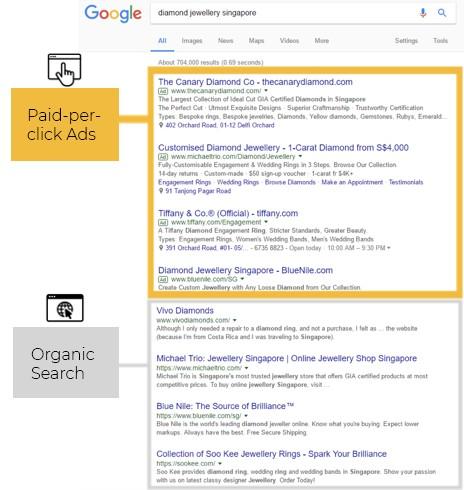Switch to the Maps tab
This screenshot has height=490, width=464.
[x=256, y=41]
